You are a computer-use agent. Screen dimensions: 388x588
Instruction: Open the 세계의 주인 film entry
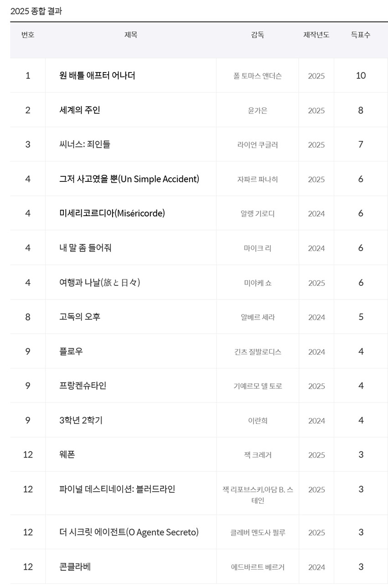[x=79, y=110]
